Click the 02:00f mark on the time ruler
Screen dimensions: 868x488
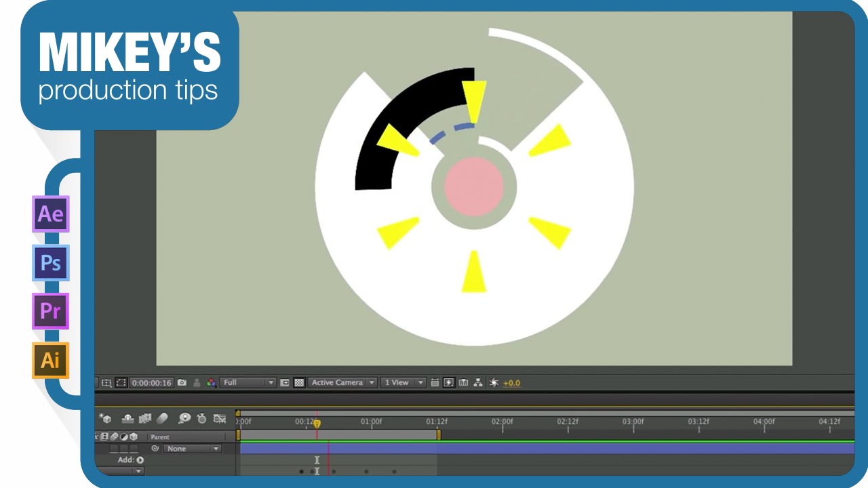[502, 422]
